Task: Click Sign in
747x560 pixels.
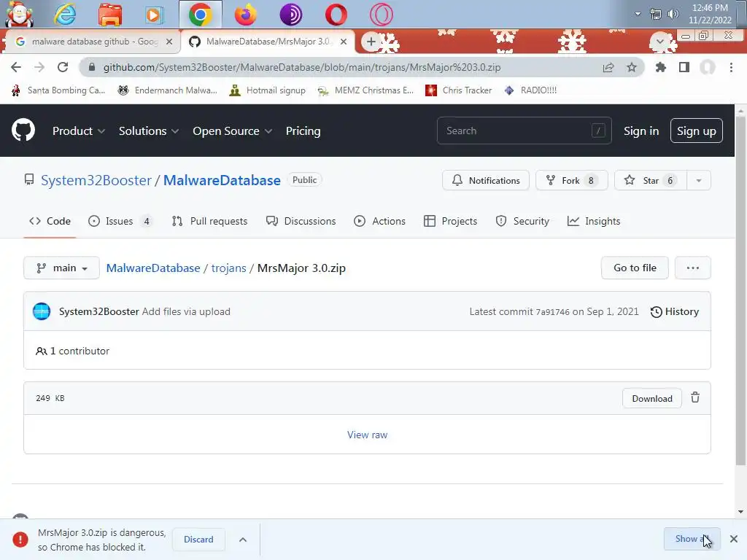Action: [x=641, y=131]
